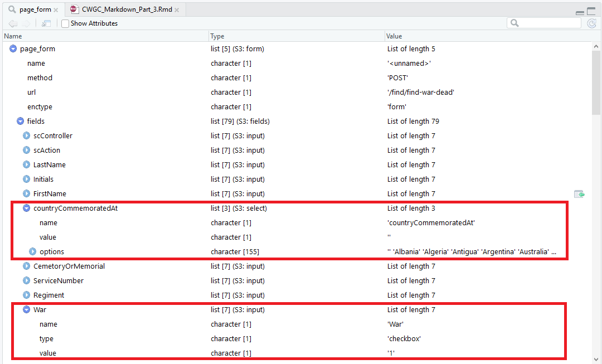Close the page_form tab

point(56,10)
